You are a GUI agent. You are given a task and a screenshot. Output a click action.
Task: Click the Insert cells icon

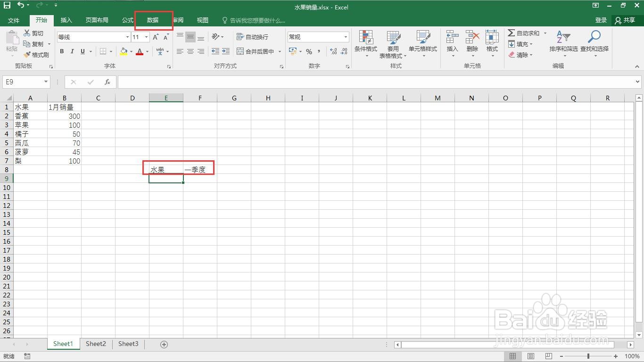pyautogui.click(x=452, y=37)
